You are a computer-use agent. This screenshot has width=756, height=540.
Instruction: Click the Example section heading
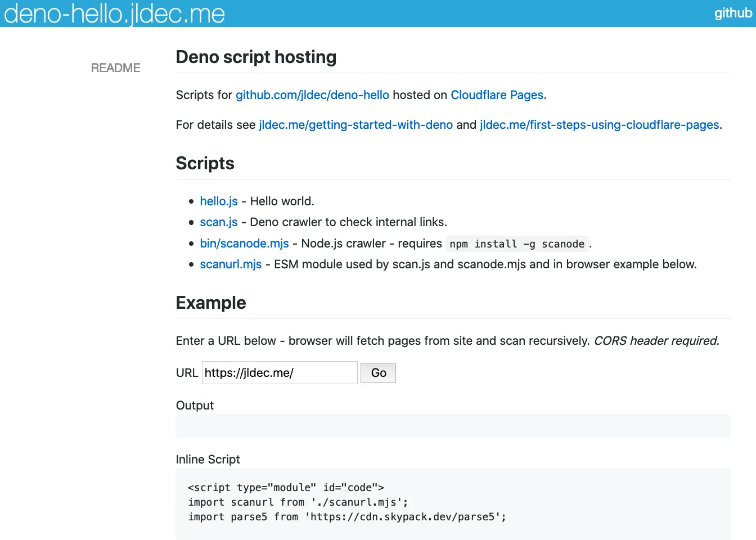tap(211, 303)
